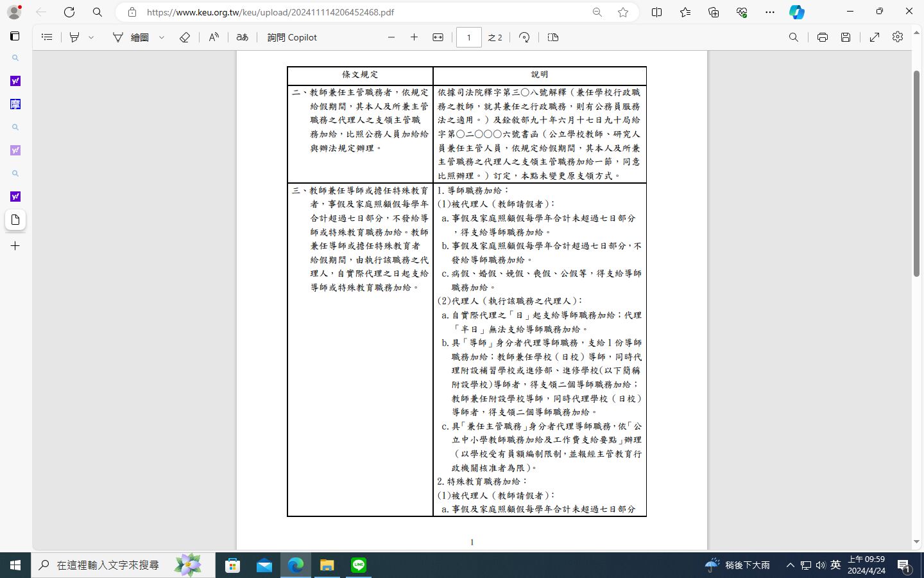Screen dimensions: 924x578
Task: Toggle fit to width view
Action: (438, 37)
